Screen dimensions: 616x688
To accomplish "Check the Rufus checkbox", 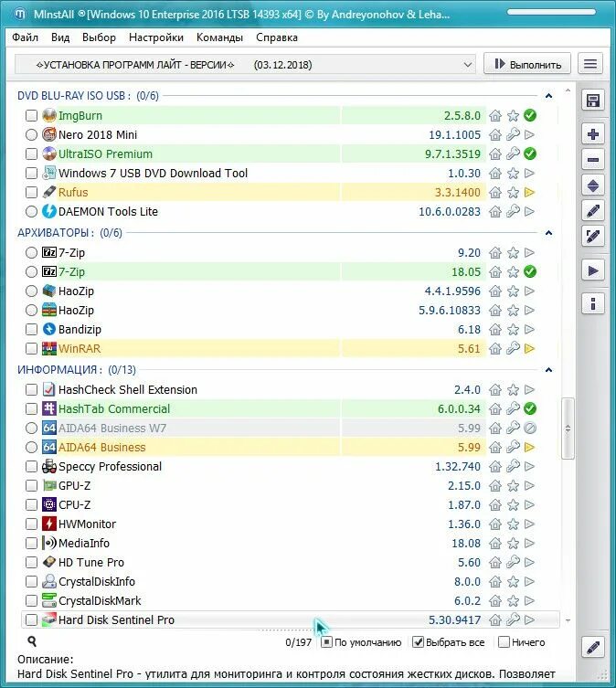I will [x=31, y=192].
